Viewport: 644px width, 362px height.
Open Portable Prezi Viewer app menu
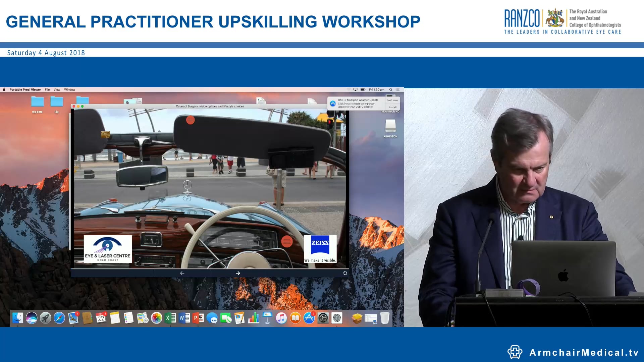tap(25, 89)
